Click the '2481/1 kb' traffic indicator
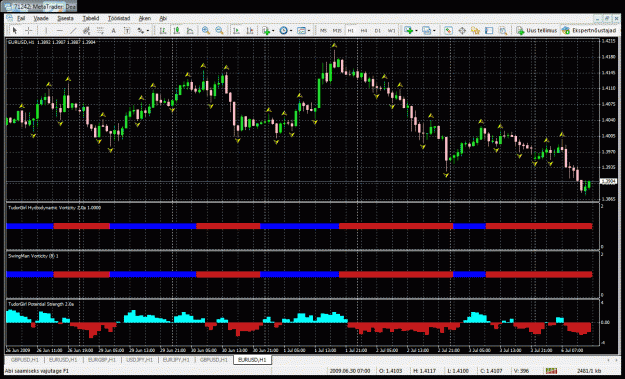 (590, 371)
